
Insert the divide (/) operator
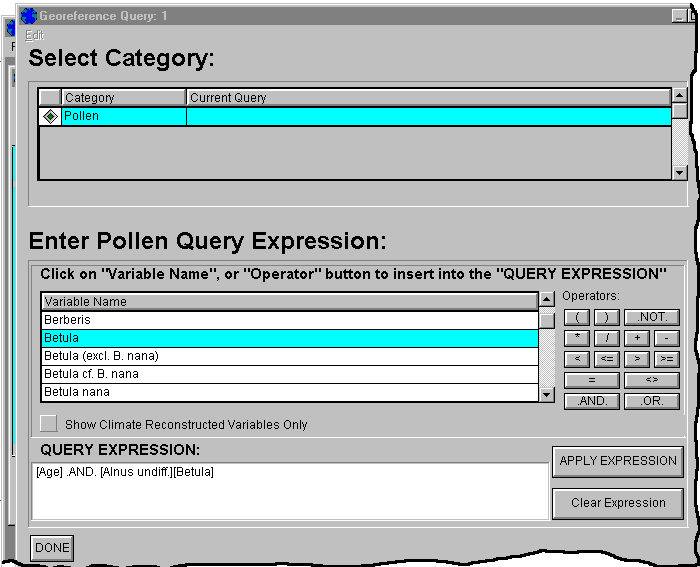606,338
